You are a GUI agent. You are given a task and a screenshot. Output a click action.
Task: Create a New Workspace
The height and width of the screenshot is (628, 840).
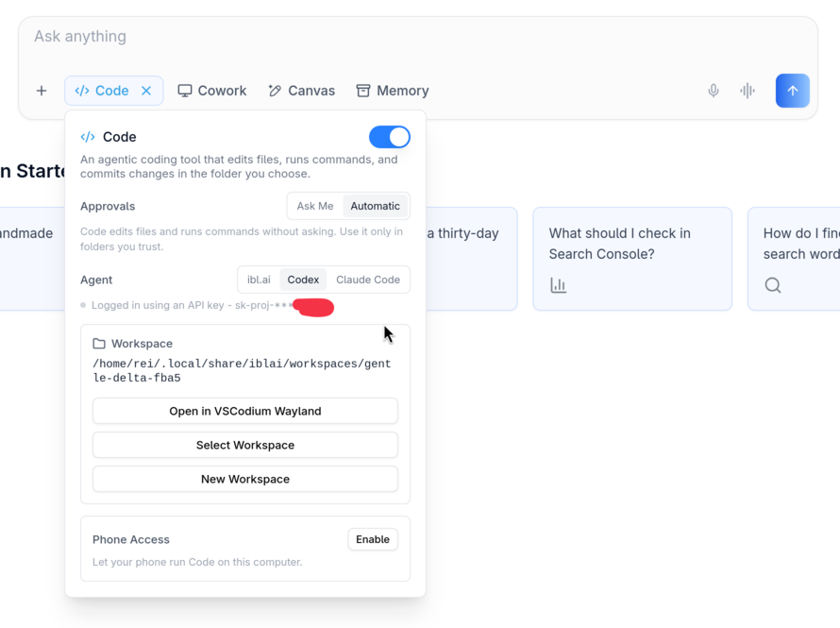pos(245,479)
